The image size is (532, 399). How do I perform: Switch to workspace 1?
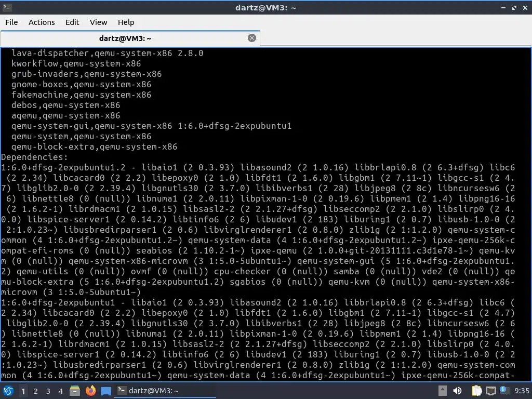[x=23, y=391]
